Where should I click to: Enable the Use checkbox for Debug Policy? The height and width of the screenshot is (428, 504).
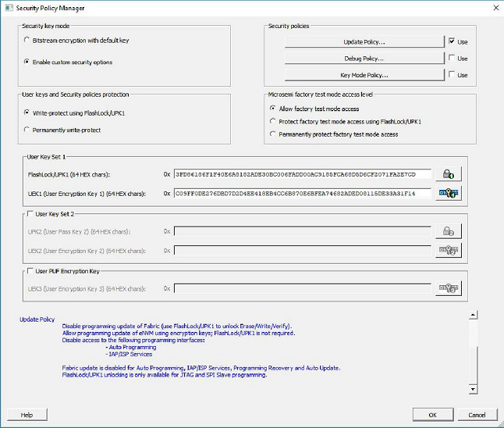click(x=452, y=58)
